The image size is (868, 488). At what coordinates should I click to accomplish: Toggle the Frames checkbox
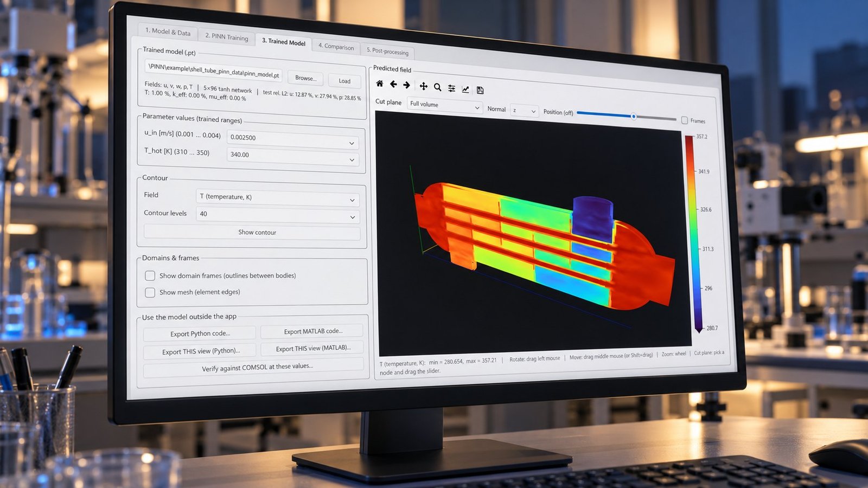[685, 120]
